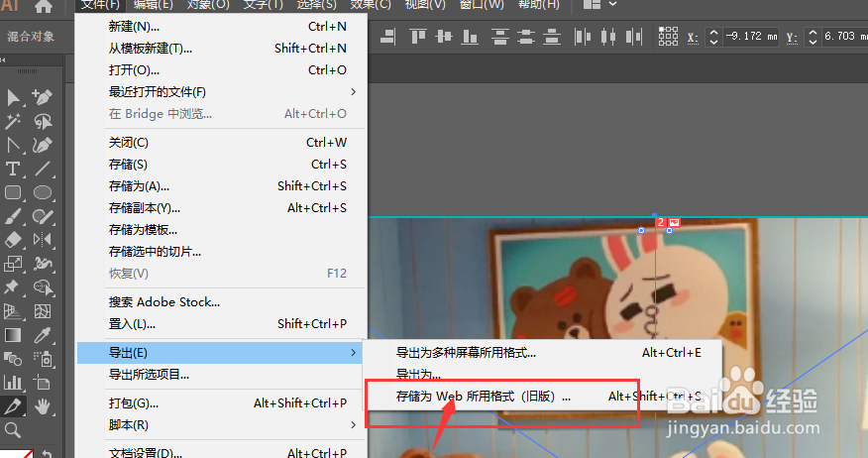
Task: Choose 打包(G)... menu entry
Action: click(x=222, y=403)
